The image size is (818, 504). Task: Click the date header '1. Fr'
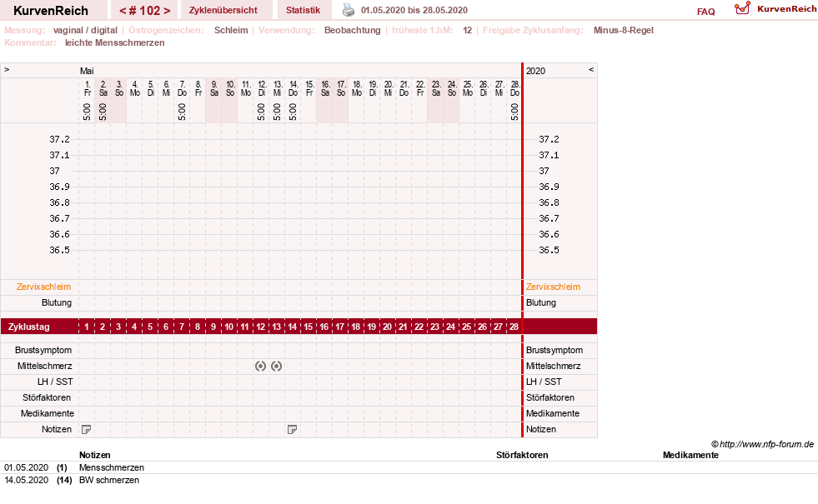pos(87,88)
